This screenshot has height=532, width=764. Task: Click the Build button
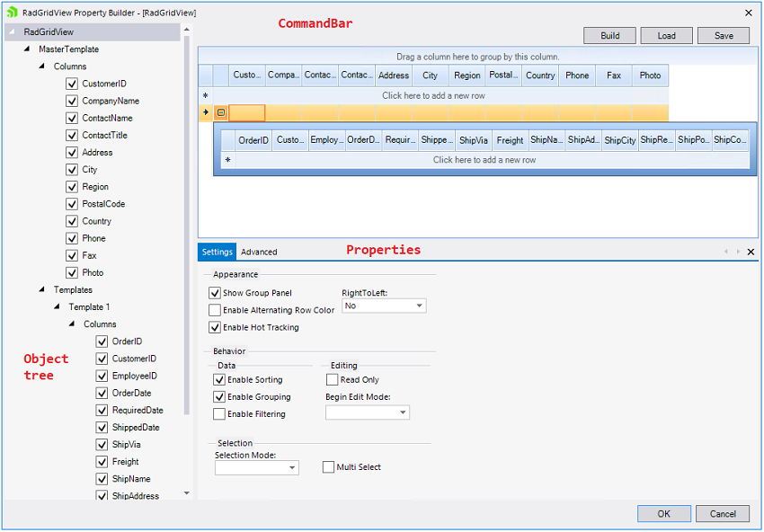tap(609, 35)
